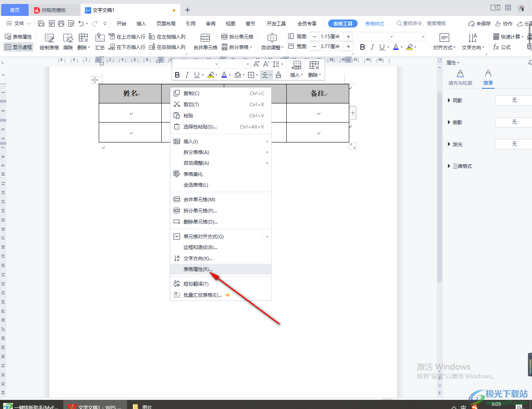Screen dimensions: 532x409
Task: Click the decrease font size icon in mini toolbar
Action: (x=266, y=64)
